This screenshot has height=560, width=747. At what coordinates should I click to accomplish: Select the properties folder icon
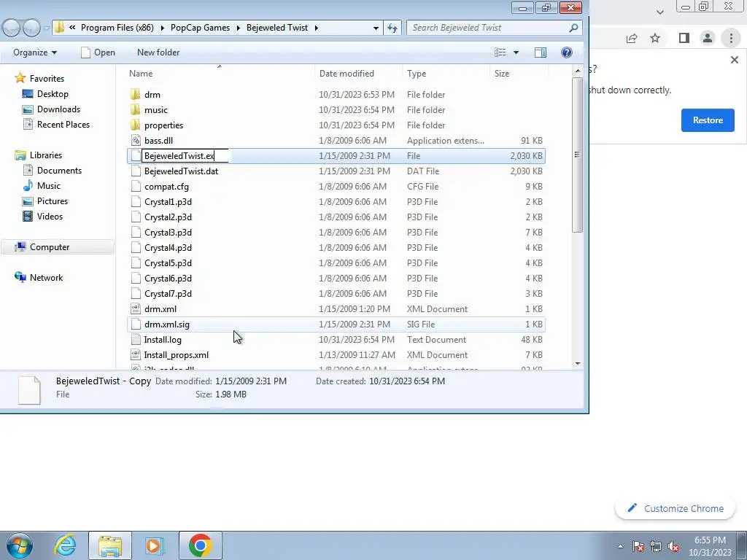tap(136, 125)
